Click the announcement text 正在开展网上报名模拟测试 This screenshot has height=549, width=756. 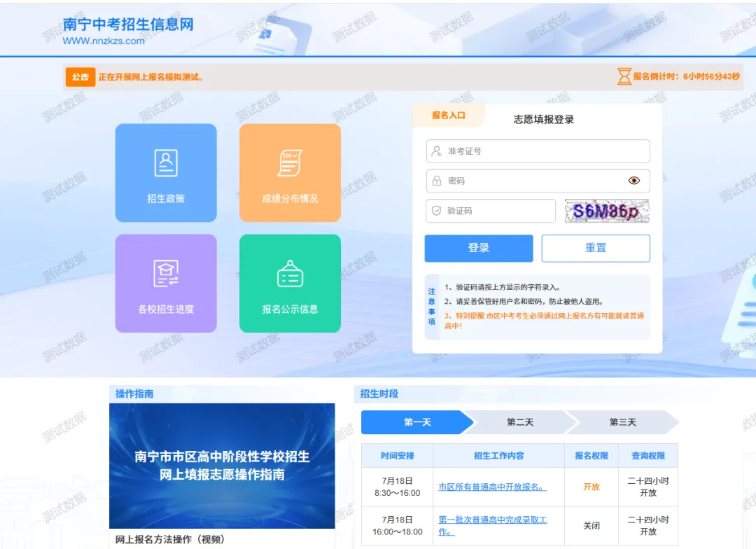pyautogui.click(x=150, y=77)
